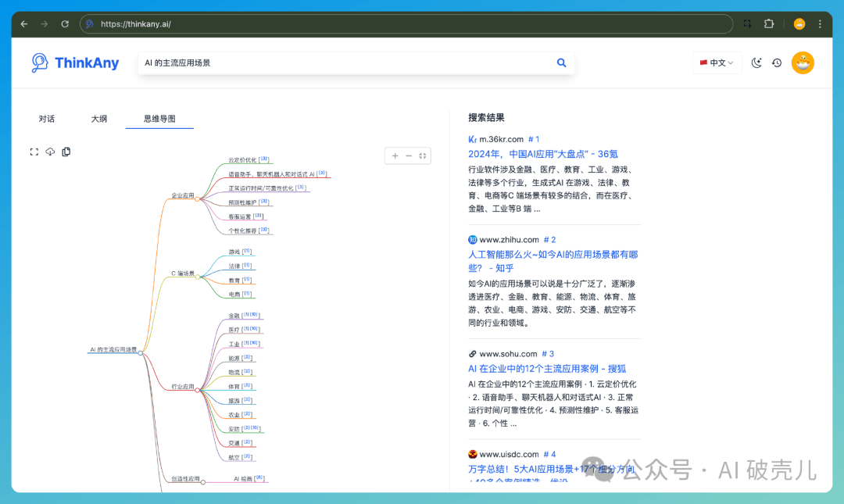Screen dimensions: 844x504
Task: Open the 36氪 result titled 2024年，中国AI应用
Action: 543,154
